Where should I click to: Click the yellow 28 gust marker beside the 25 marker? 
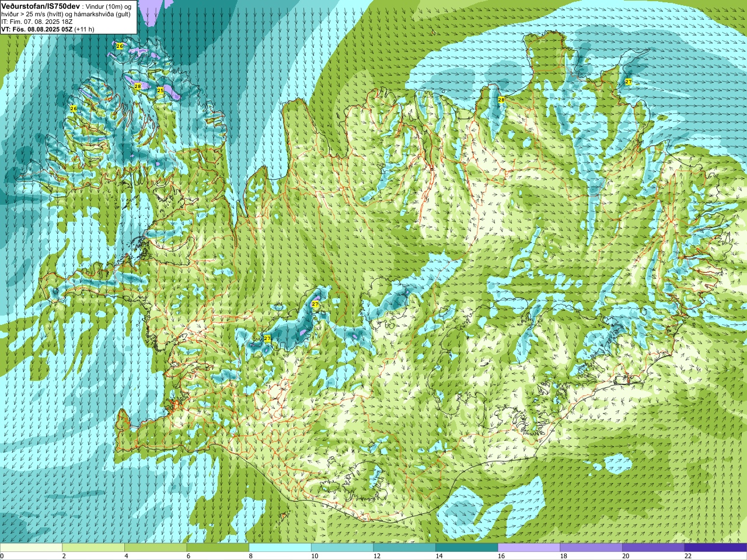[138, 86]
